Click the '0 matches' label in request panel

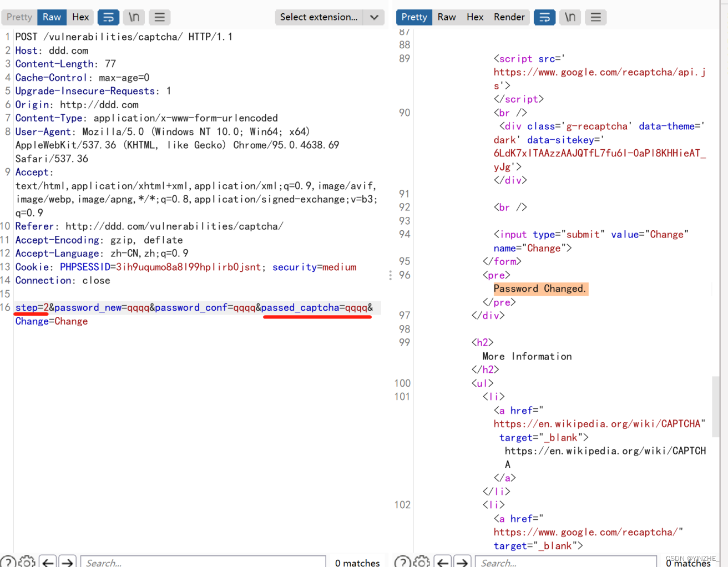click(357, 563)
